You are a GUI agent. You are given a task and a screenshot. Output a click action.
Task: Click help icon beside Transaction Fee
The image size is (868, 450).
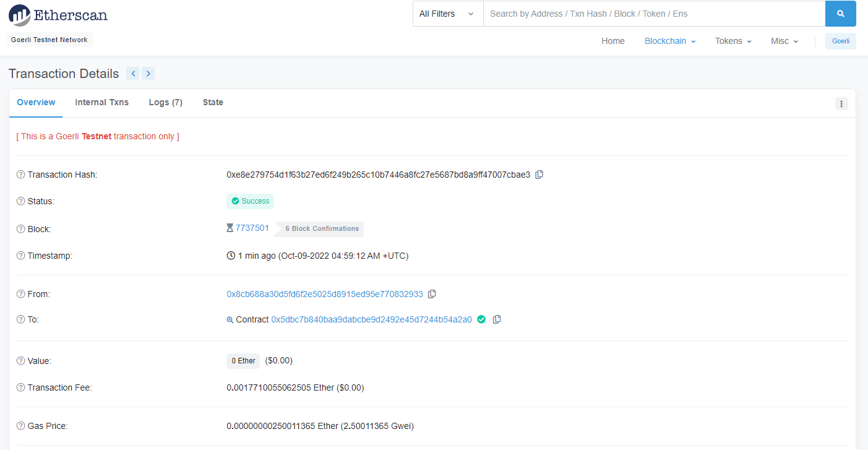(20, 387)
